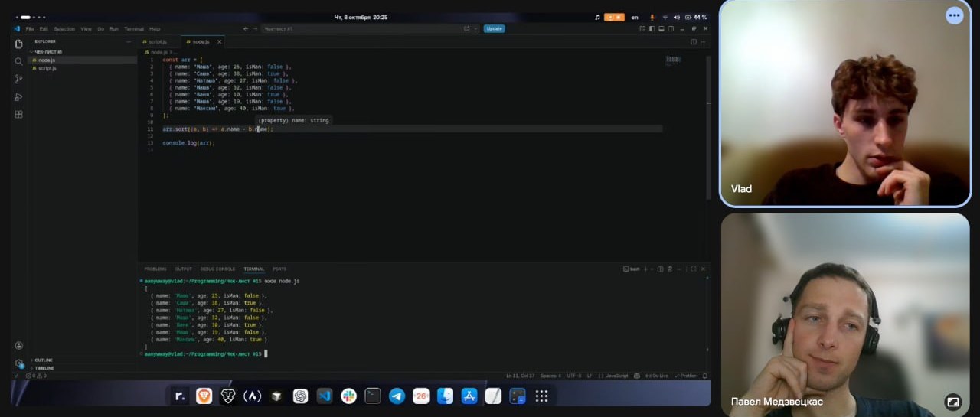Go forward with the navigation arrow

[254, 28]
